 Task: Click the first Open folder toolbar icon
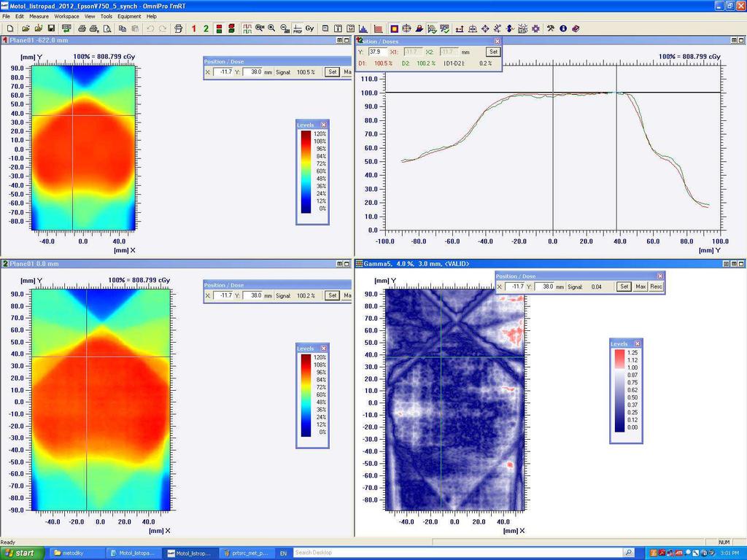pos(26,28)
